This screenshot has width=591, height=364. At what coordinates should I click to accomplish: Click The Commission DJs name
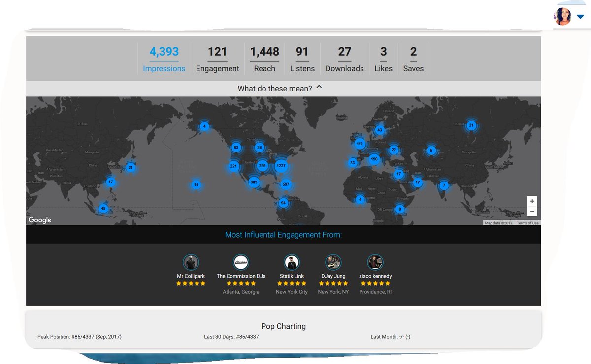(241, 276)
